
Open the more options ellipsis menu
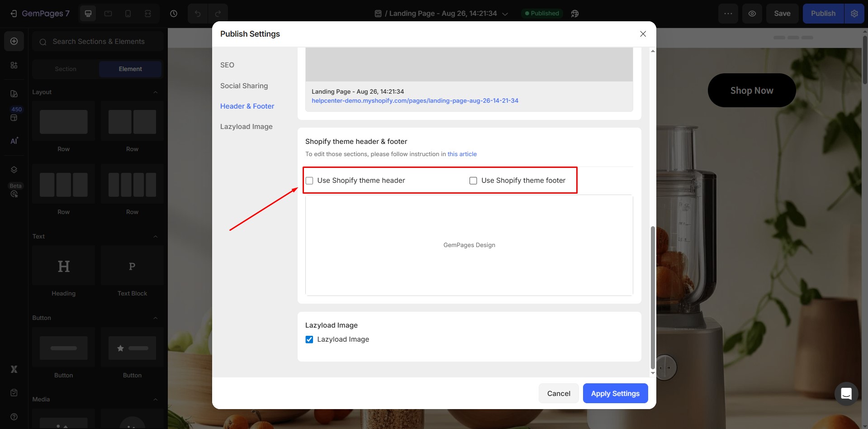pyautogui.click(x=728, y=14)
